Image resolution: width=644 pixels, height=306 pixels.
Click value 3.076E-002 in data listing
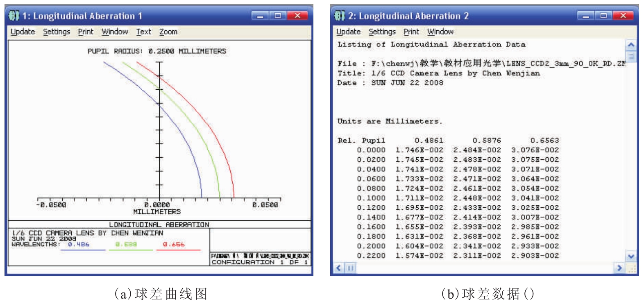535,150
